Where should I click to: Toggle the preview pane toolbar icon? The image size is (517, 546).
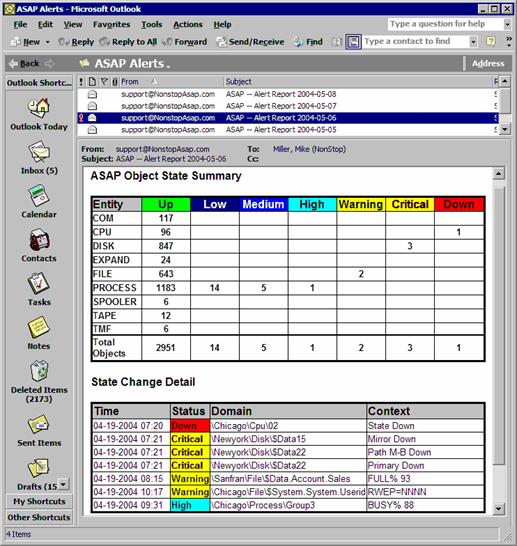tap(353, 42)
